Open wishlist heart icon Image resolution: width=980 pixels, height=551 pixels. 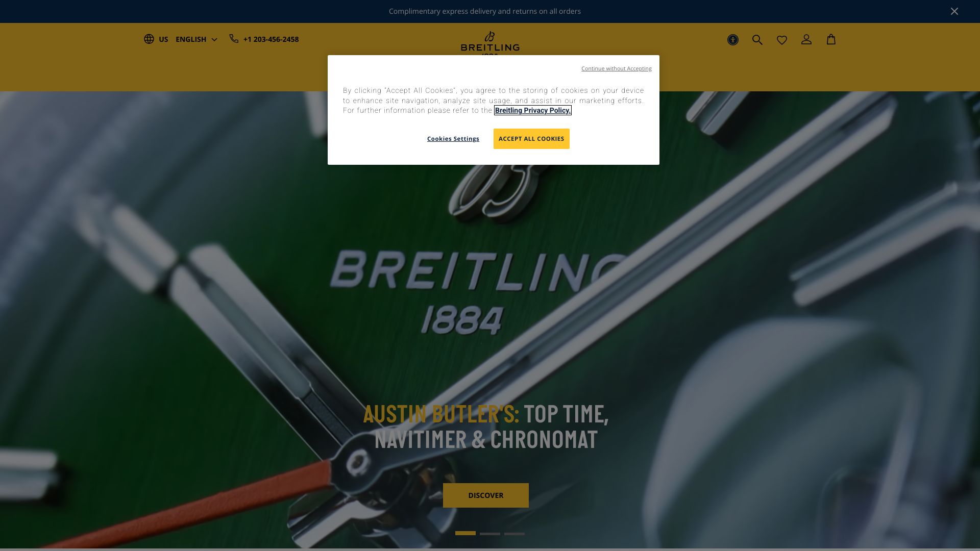tap(782, 40)
